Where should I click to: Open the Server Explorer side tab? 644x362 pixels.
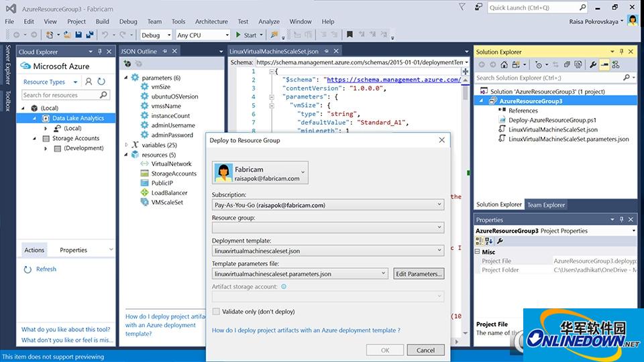click(x=7, y=64)
